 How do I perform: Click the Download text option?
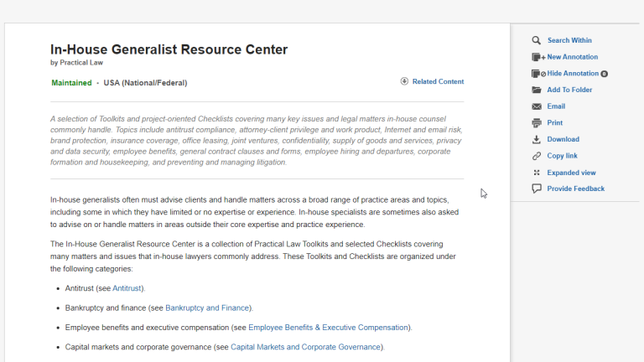pyautogui.click(x=563, y=139)
